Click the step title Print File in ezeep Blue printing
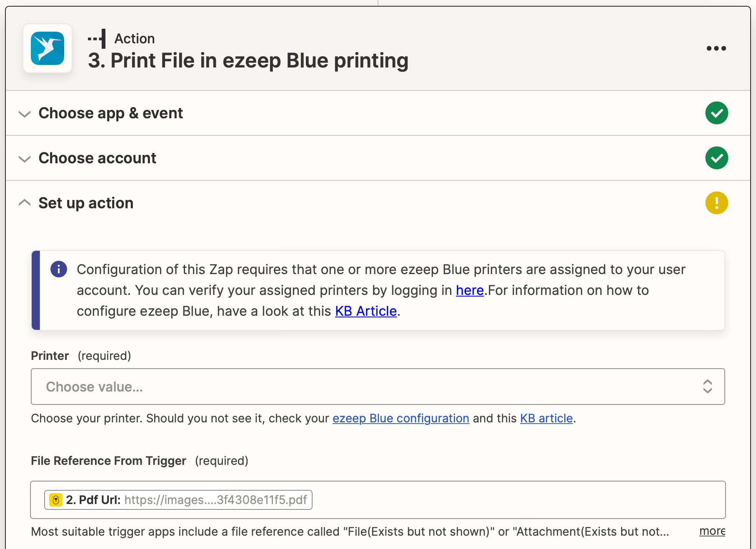Image resolution: width=756 pixels, height=549 pixels. [248, 60]
